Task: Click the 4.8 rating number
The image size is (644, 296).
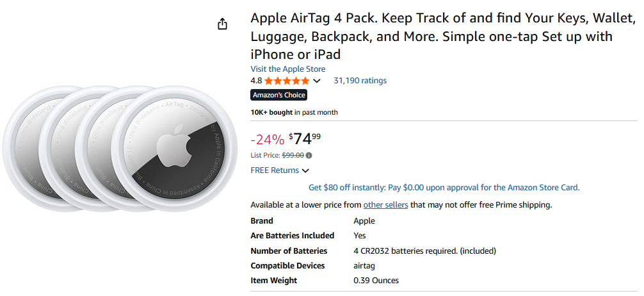Action: point(256,81)
